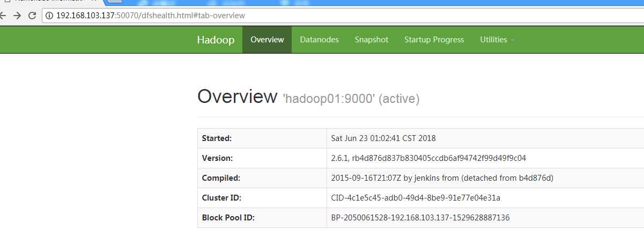Click the 'Compiled:' row label
Viewport: 644px width, 244px height.
221,178
